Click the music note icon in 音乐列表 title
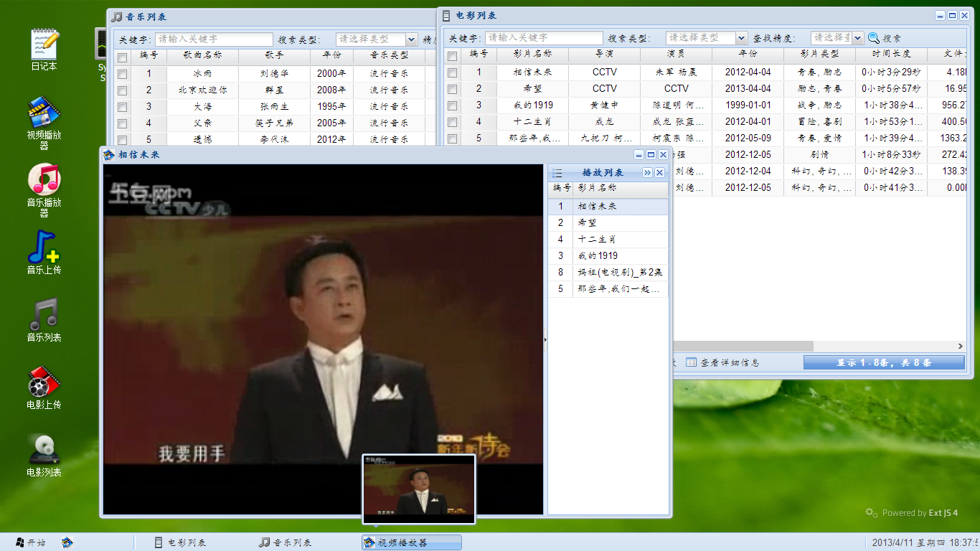 [x=118, y=17]
